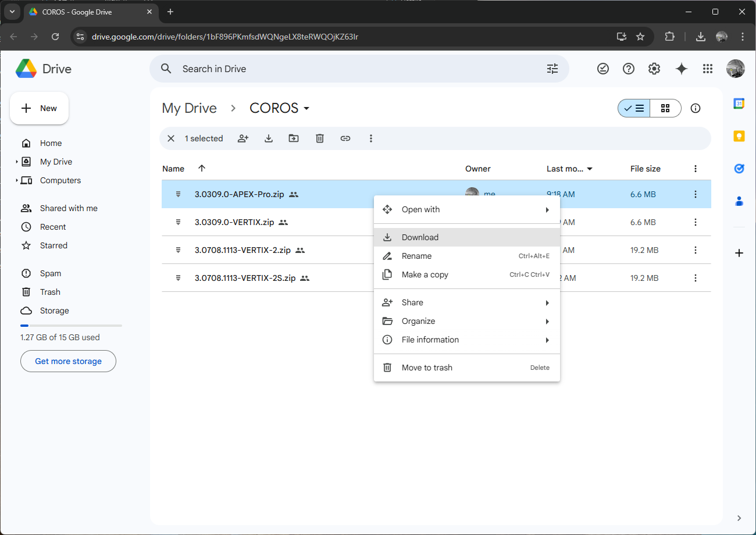Screen dimensions: 756x535
Task: Open Google Calendar side panel icon
Action: coord(739,104)
